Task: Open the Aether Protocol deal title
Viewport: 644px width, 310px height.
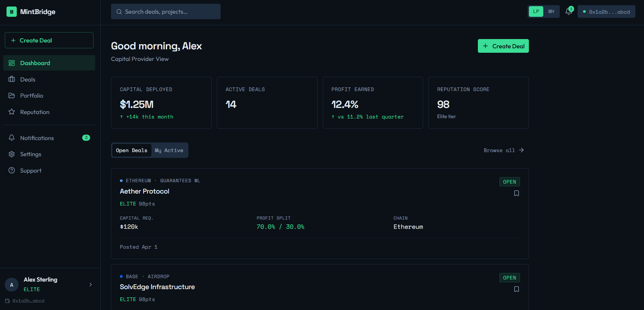Action: [x=145, y=191]
